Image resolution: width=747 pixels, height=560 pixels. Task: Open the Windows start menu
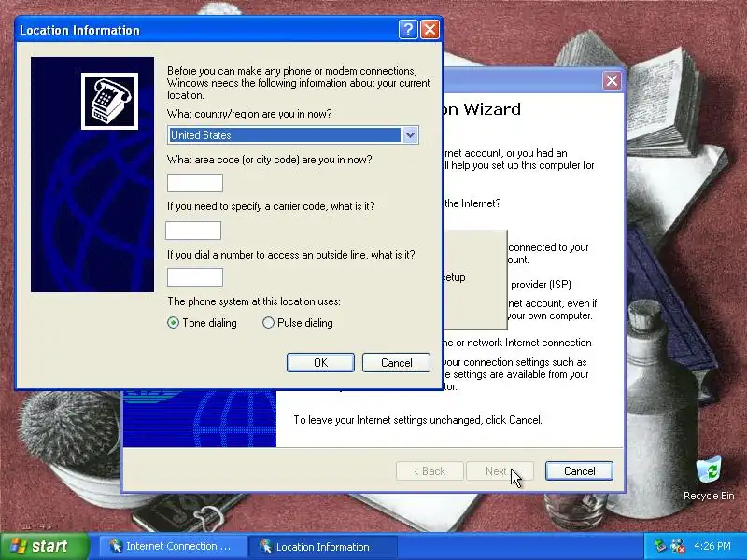tap(45, 546)
